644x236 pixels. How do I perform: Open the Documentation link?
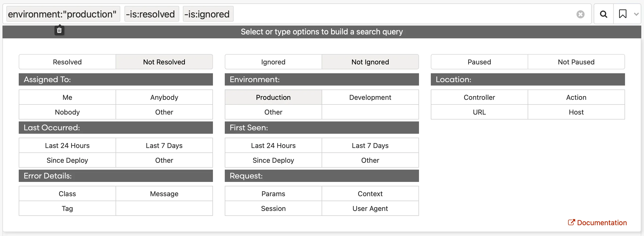click(597, 222)
